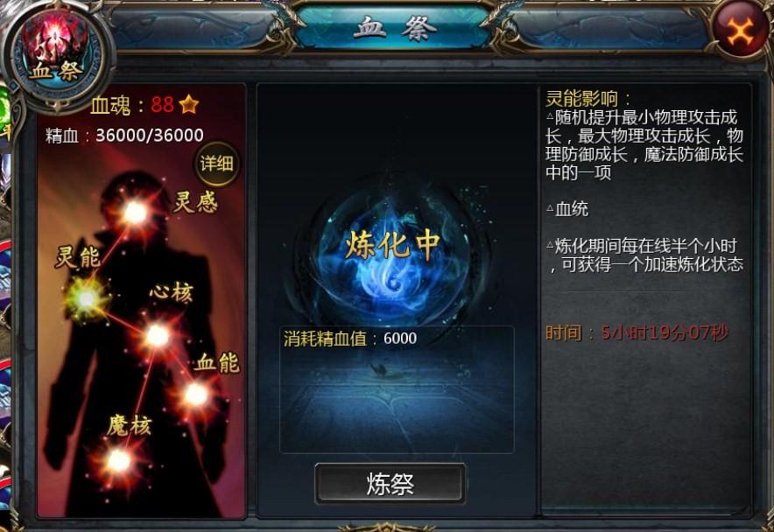Screen dimensions: 774x532
Task: Click the gold star beside blood soul 88
Action: pyautogui.click(x=188, y=104)
